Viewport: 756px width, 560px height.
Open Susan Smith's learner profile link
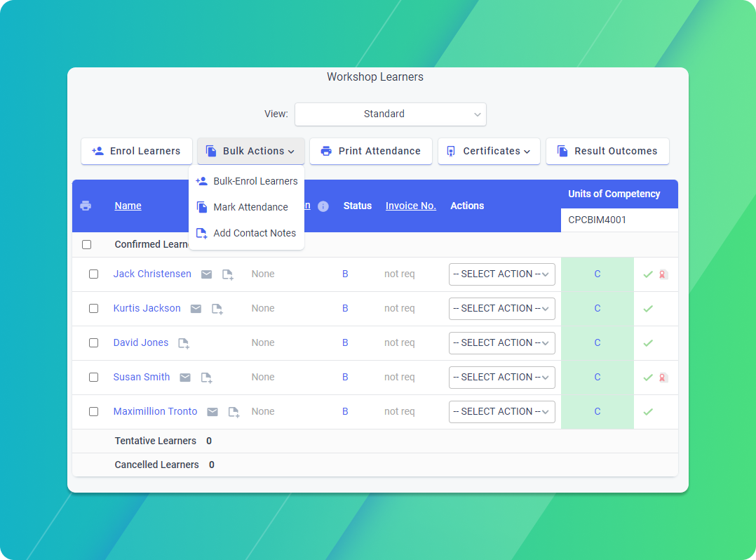[x=142, y=377]
